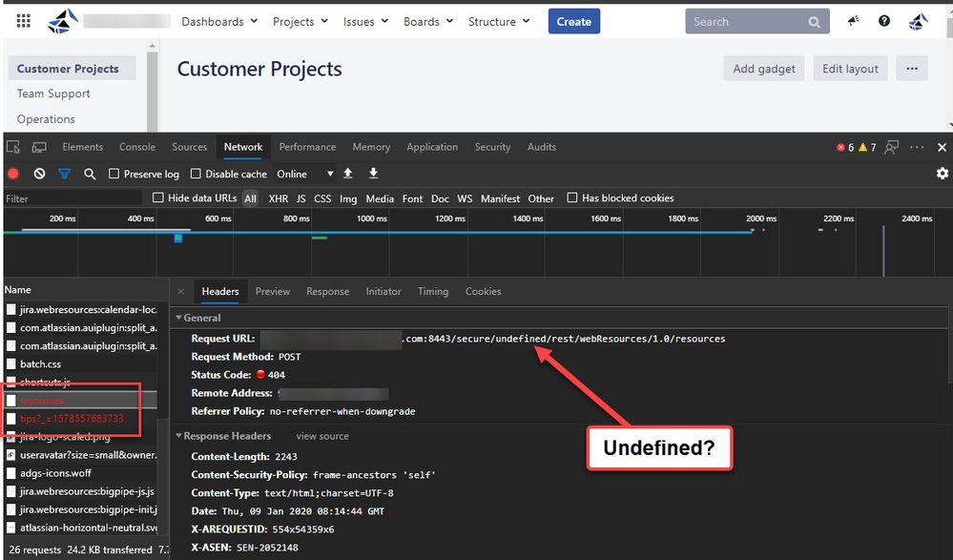Click the Jira site logo
This screenshot has height=560, width=953.
(63, 21)
